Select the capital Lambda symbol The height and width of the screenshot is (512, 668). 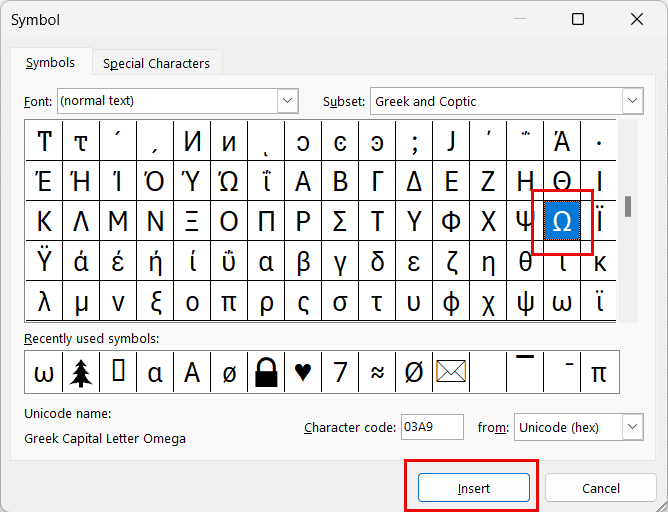pyautogui.click(x=81, y=221)
